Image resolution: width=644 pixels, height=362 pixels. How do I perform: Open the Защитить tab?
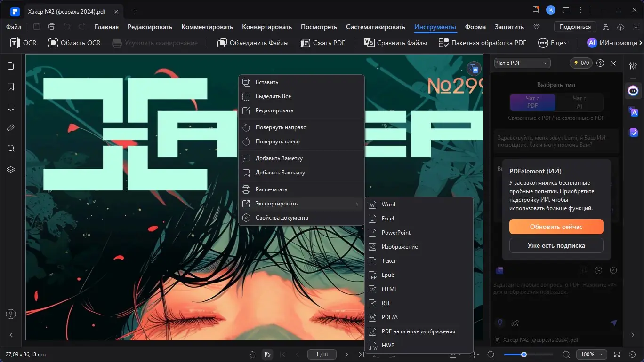point(509,27)
